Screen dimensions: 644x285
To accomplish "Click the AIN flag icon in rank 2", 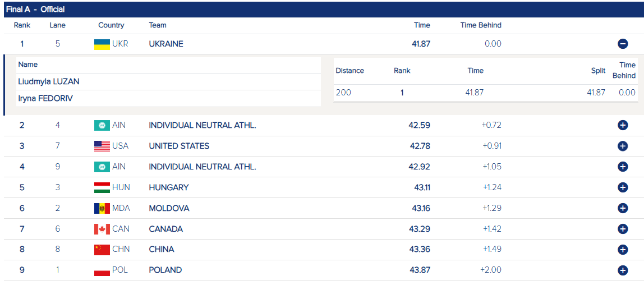I will (x=102, y=126).
